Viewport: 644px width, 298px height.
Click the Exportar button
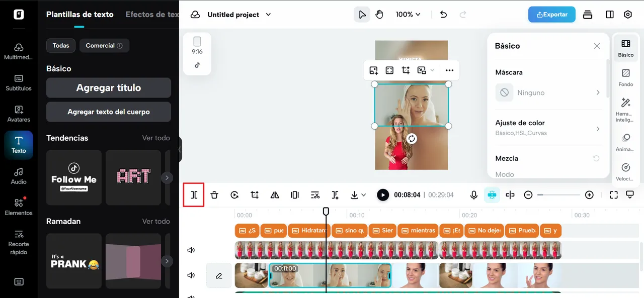(x=551, y=15)
